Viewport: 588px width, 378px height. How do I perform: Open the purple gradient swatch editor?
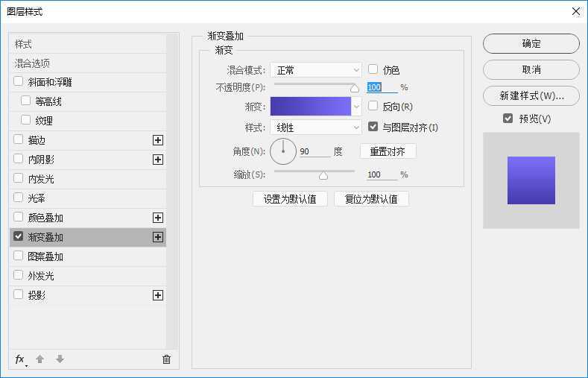(311, 107)
